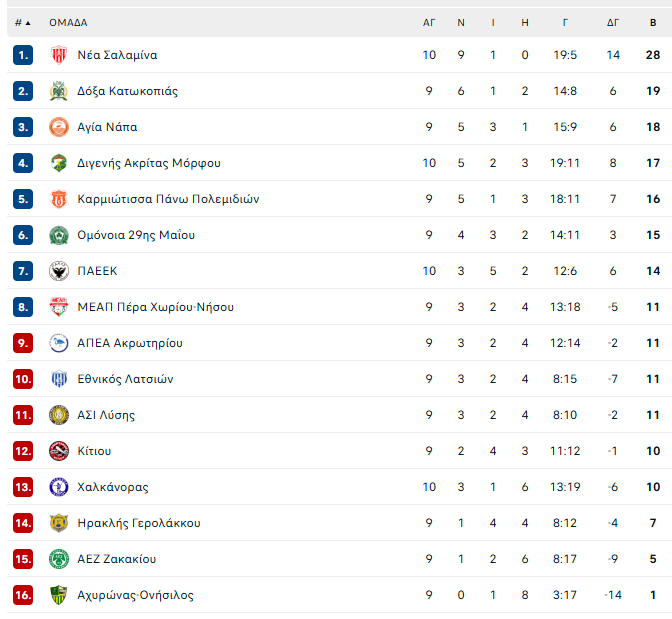The image size is (672, 619).
Task: Sort table by the # rank column
Action: point(22,22)
